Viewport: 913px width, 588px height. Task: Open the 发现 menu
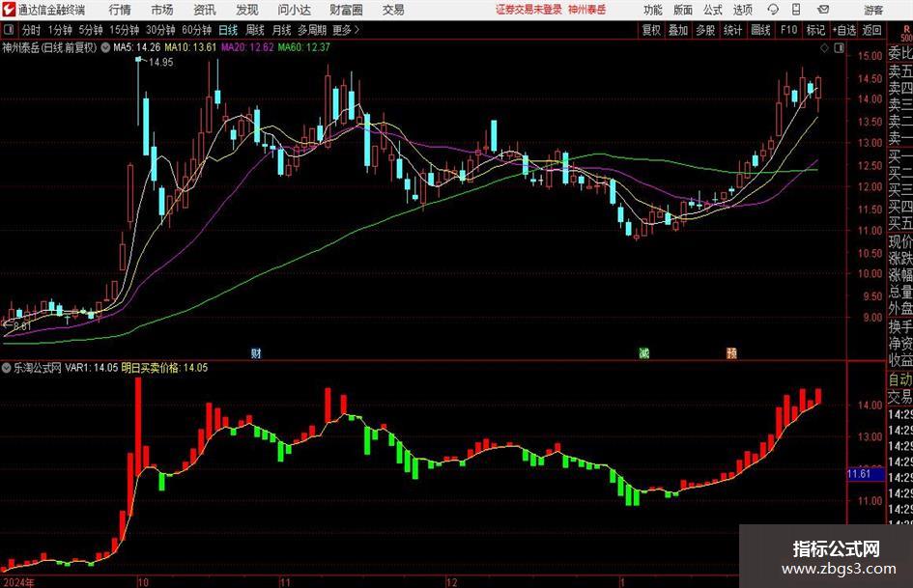[x=247, y=10]
